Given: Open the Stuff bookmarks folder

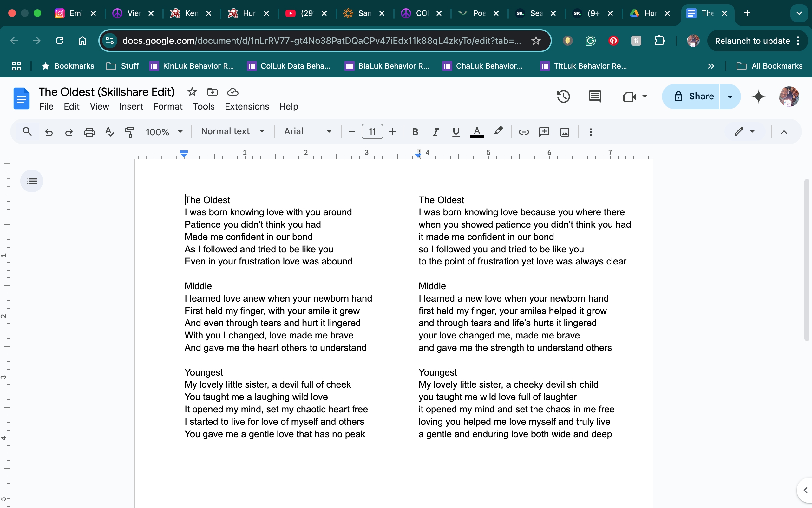Looking at the screenshot, I should pyautogui.click(x=122, y=66).
